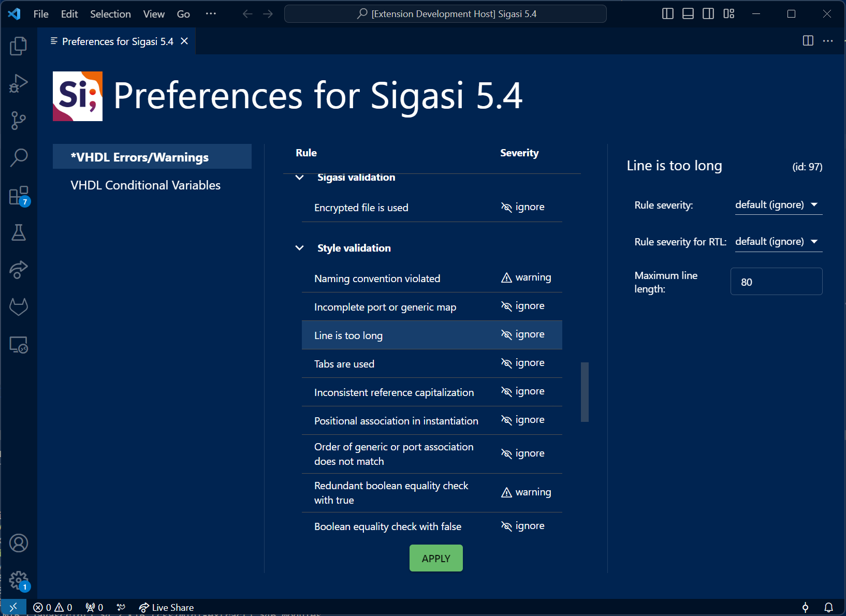Open the Search view
This screenshot has width=846, height=616.
[19, 158]
